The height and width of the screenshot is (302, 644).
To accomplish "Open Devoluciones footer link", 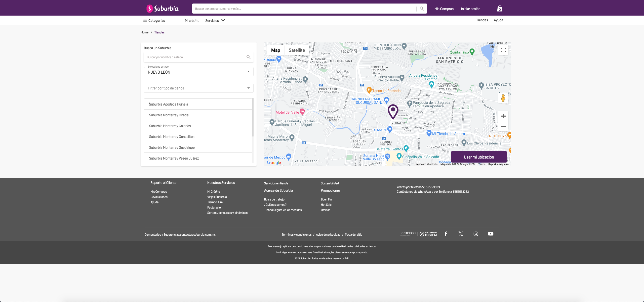I will [159, 197].
